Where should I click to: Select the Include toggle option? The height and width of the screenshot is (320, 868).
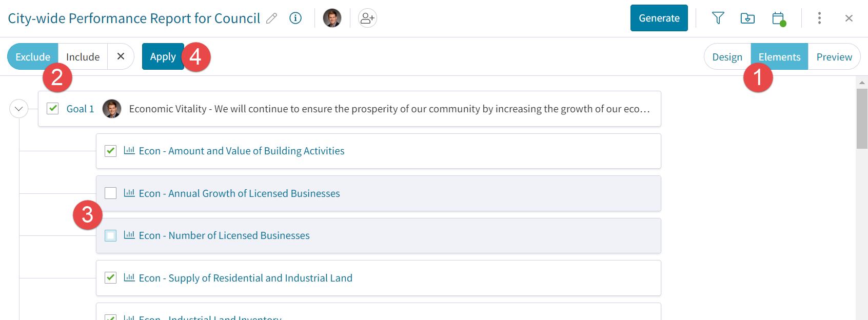pos(83,57)
